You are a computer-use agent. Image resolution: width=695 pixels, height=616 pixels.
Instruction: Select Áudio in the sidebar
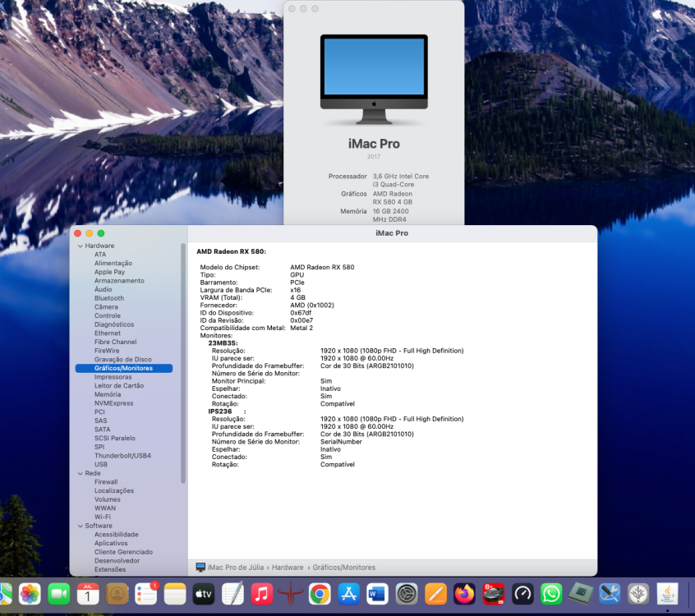point(103,289)
